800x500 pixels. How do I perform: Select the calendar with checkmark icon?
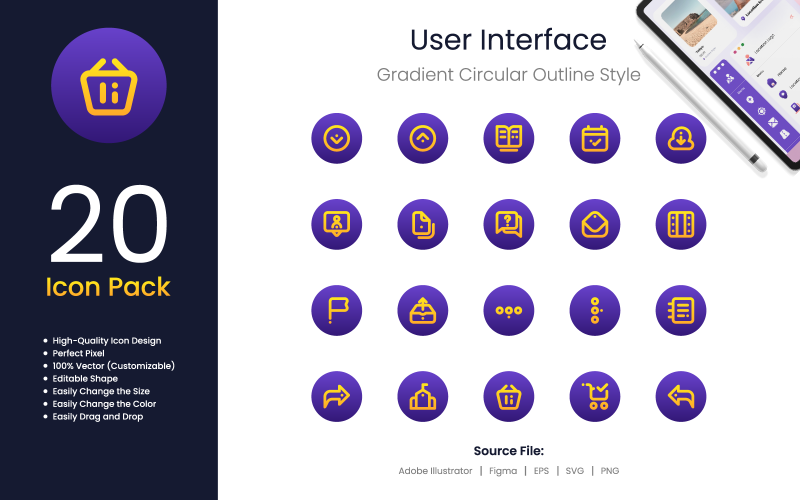(594, 139)
